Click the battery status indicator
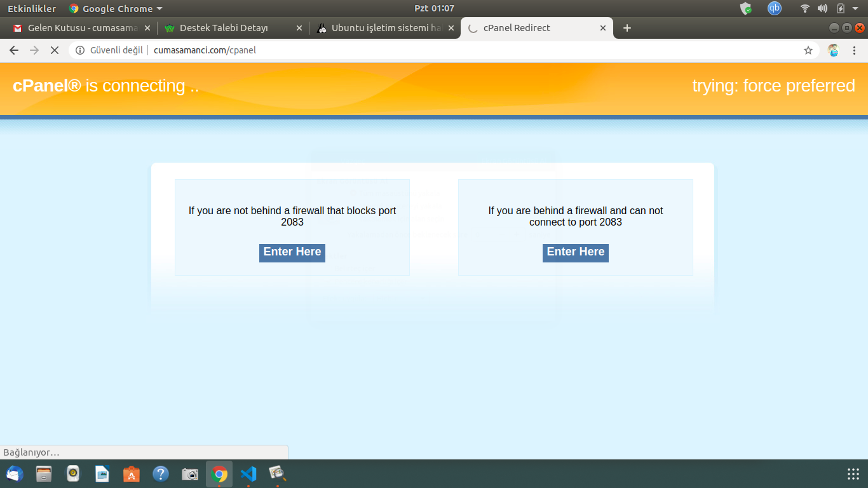This screenshot has height=488, width=868. point(841,8)
